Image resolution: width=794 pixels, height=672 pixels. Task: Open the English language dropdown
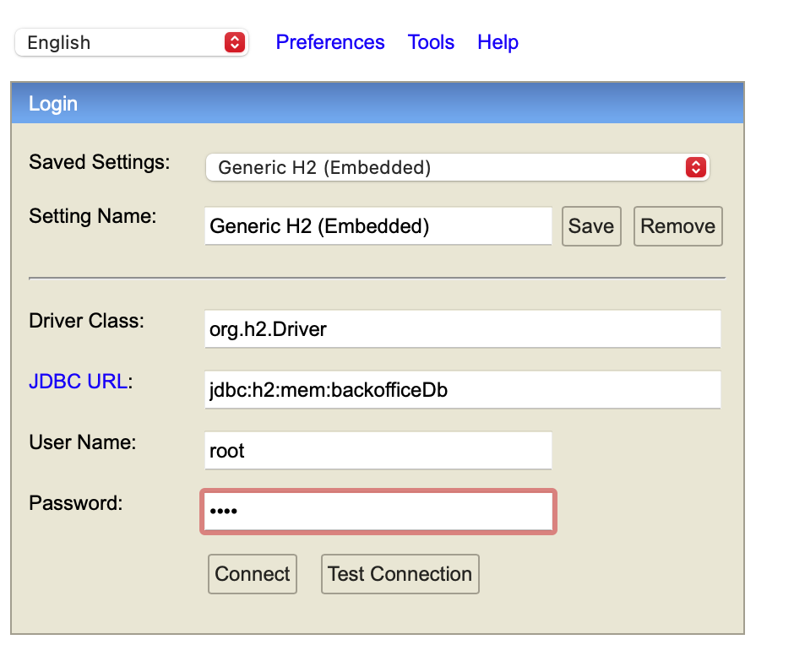coord(132,42)
